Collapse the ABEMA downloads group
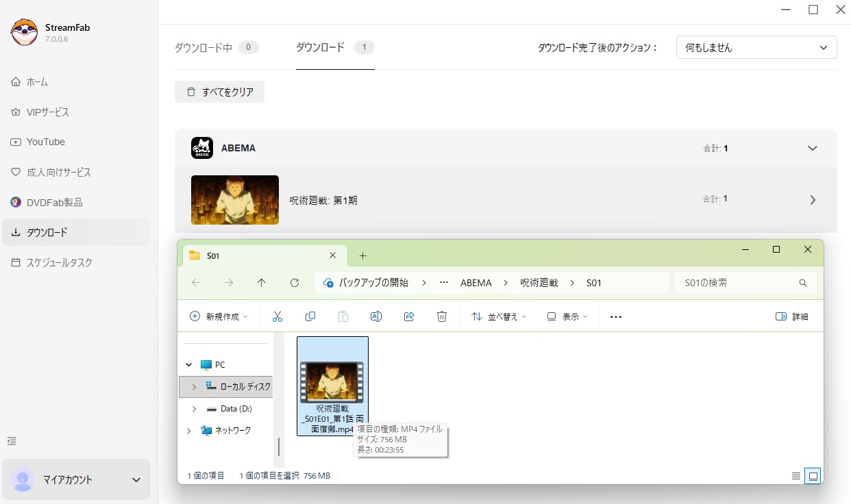Viewport: 851px width, 504px height. [x=812, y=147]
